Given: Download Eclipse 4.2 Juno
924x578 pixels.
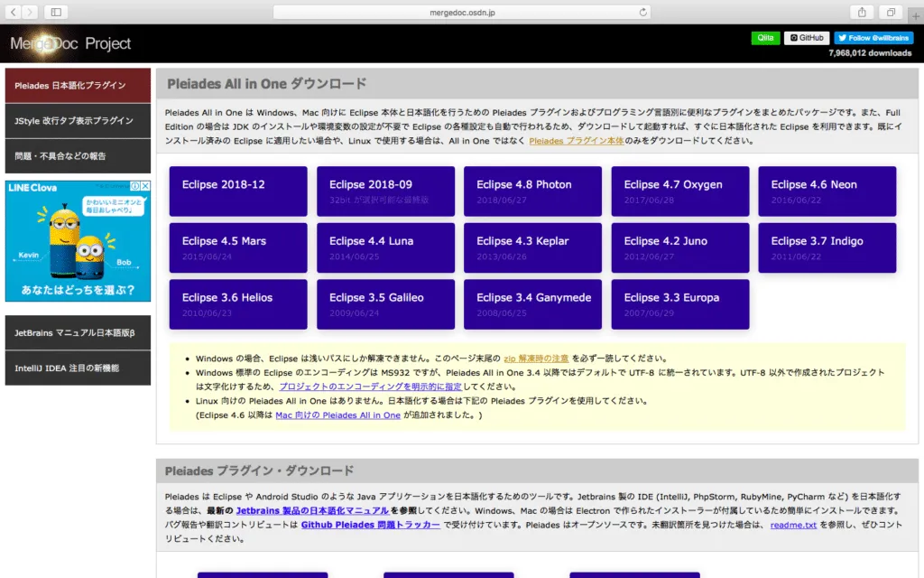Looking at the screenshot, I should click(680, 247).
